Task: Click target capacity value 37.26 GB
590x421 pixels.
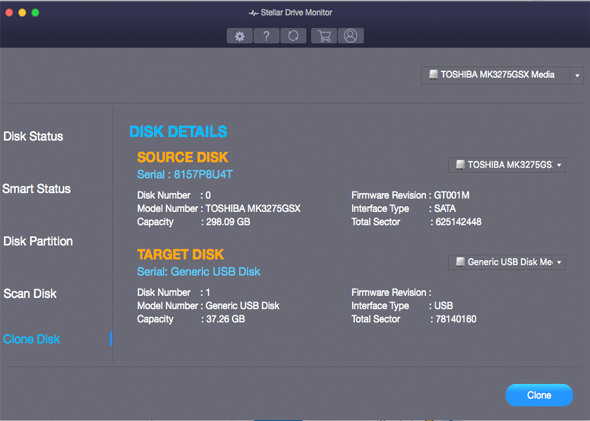Action: point(225,319)
